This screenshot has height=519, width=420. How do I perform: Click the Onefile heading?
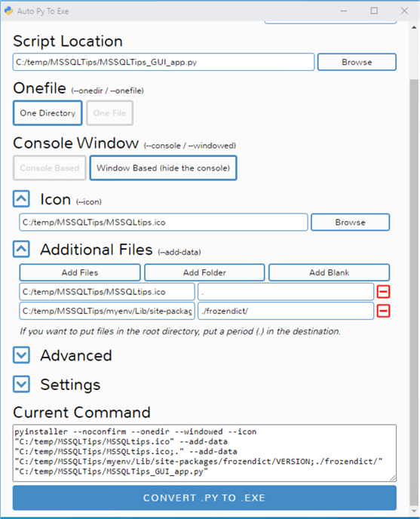pyautogui.click(x=39, y=88)
